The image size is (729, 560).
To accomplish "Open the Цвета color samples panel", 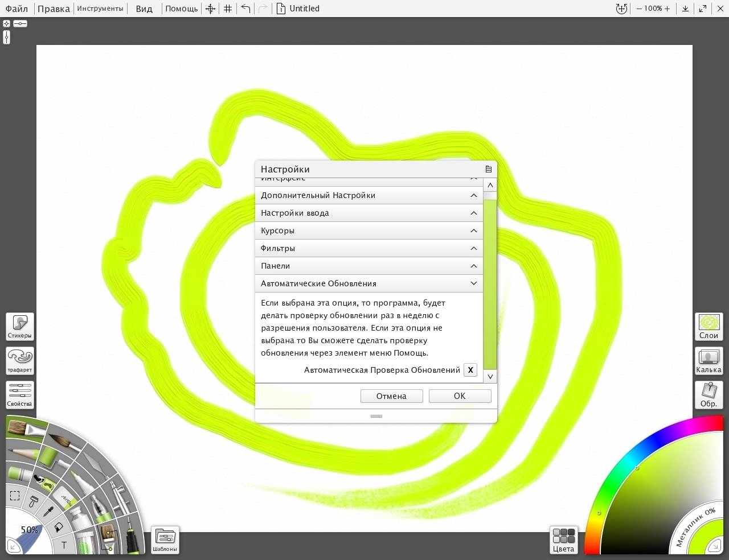I will pos(563,540).
